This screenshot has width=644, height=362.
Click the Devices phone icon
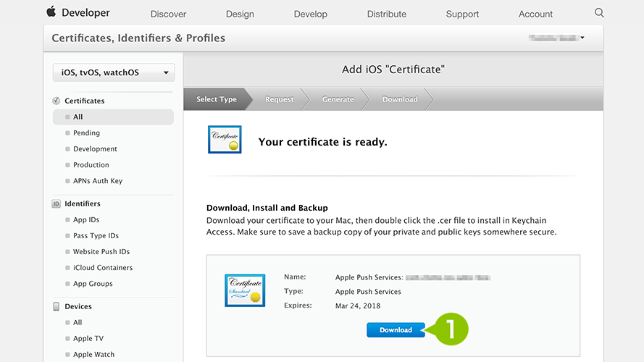pos(57,306)
